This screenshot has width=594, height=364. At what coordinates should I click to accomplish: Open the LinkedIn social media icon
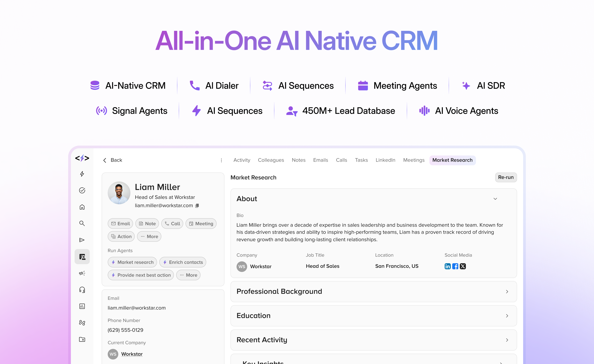[447, 266]
